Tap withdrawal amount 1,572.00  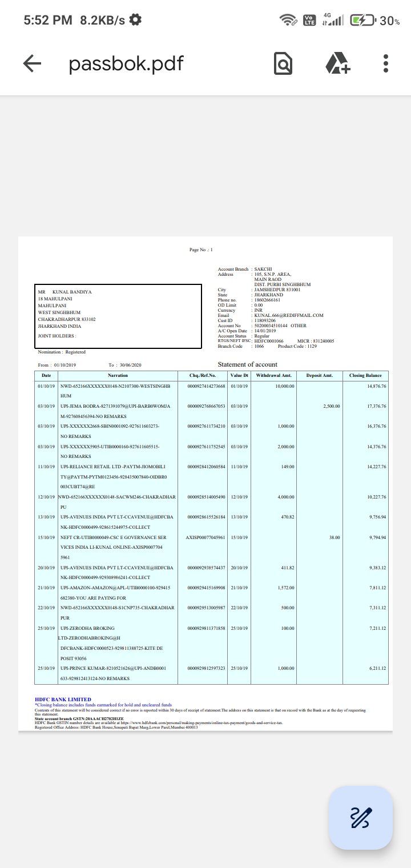click(x=286, y=588)
